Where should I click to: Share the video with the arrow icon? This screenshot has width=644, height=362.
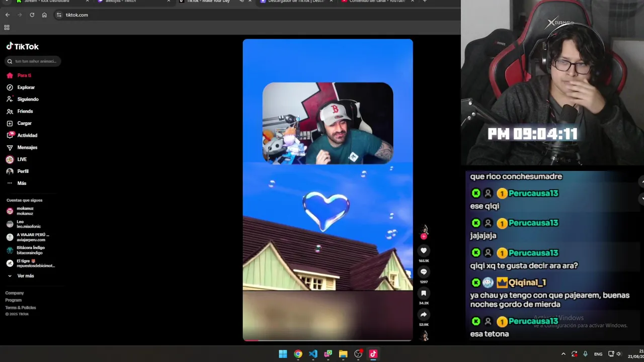(424, 314)
